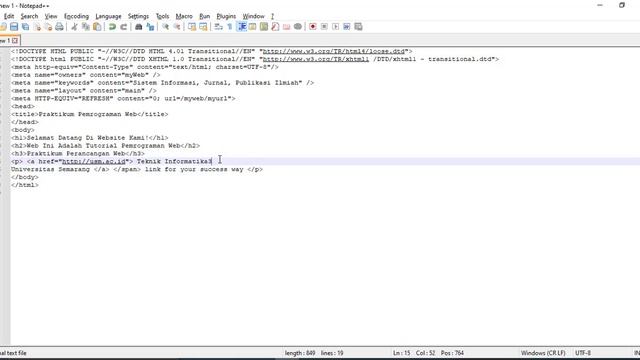This screenshot has height=360, width=640.
Task: Open Find with the binoculars icon
Action: point(139,27)
